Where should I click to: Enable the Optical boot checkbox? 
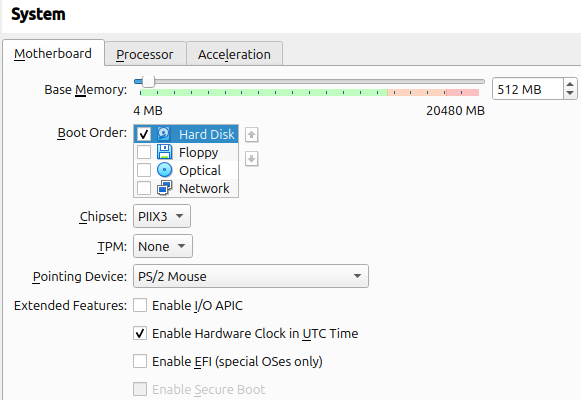click(144, 170)
